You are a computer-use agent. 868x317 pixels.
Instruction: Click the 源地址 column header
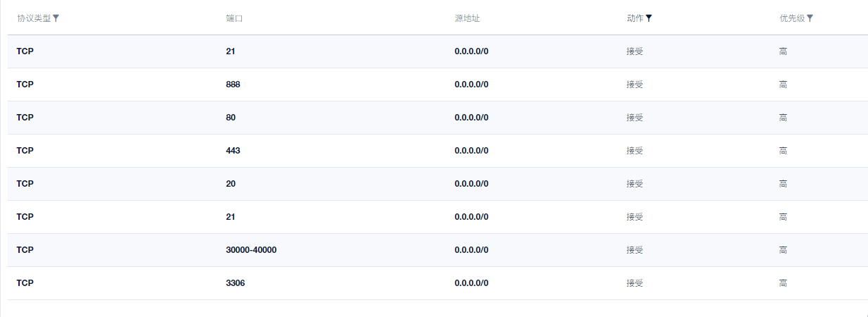tap(467, 18)
